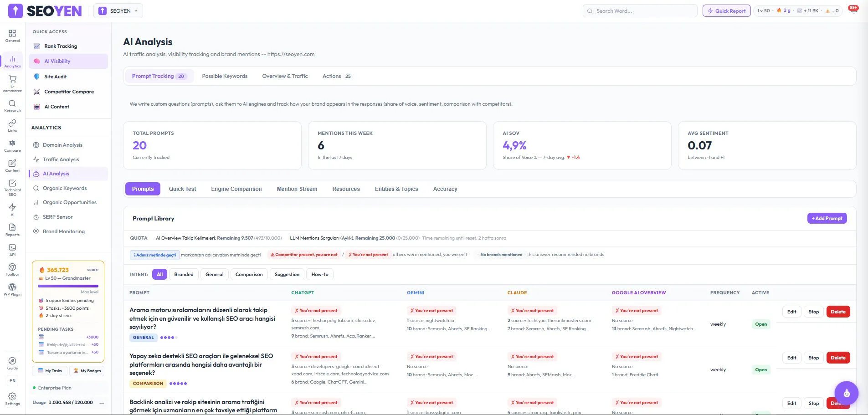Click the Toolbar icon in the left rail
The width and height of the screenshot is (868, 415).
(12, 270)
